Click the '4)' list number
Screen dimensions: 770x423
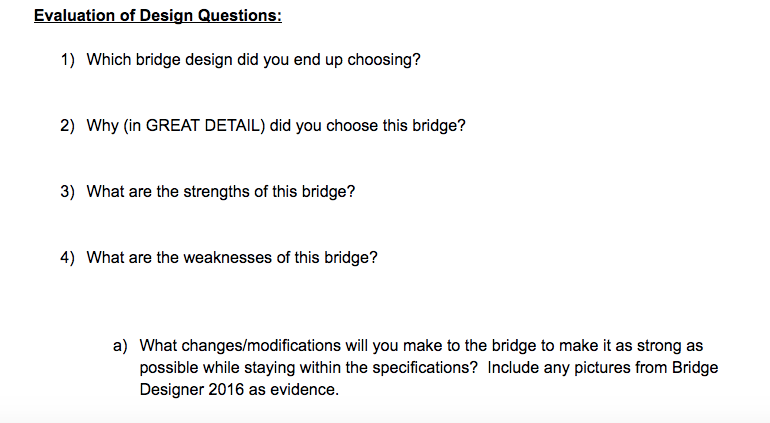tap(67, 257)
